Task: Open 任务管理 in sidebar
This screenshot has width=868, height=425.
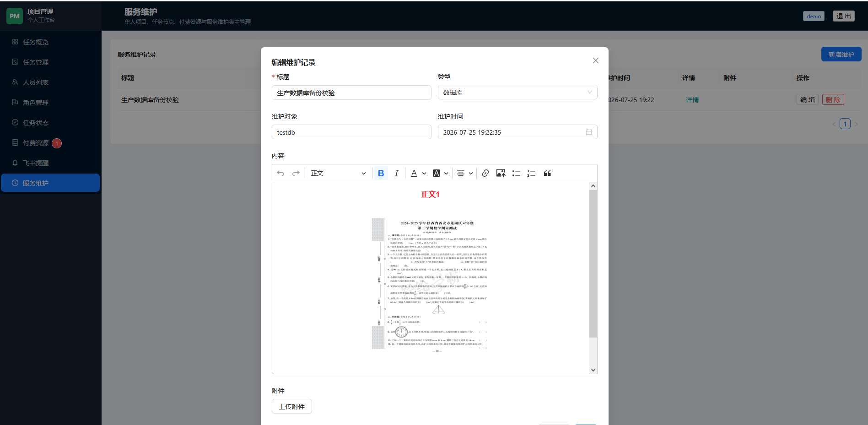Action: click(50, 62)
